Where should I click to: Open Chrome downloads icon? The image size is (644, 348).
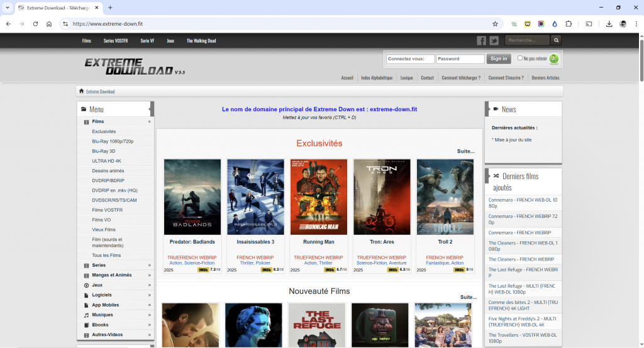(609, 24)
